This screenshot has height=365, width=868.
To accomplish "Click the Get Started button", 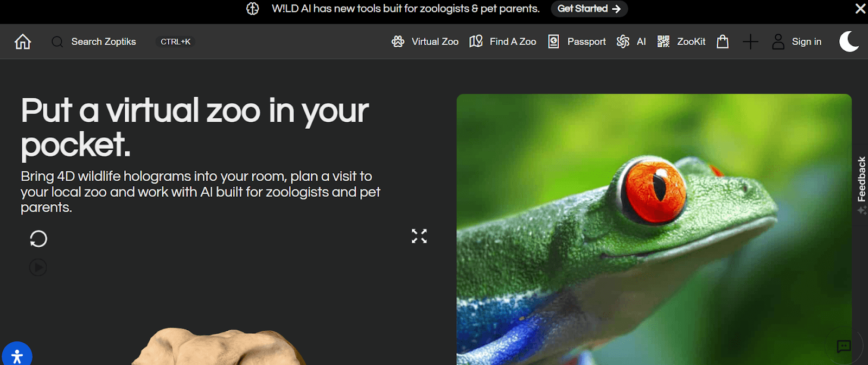I will [x=589, y=9].
